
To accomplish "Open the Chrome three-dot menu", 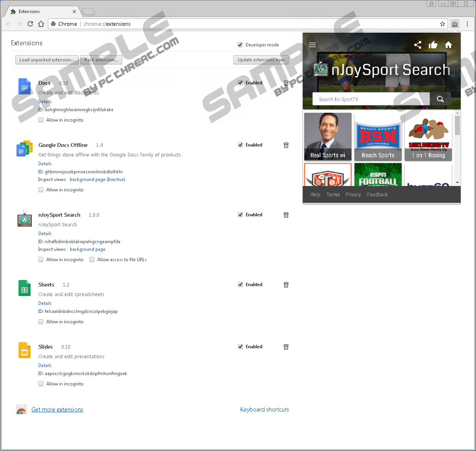I will (467, 24).
